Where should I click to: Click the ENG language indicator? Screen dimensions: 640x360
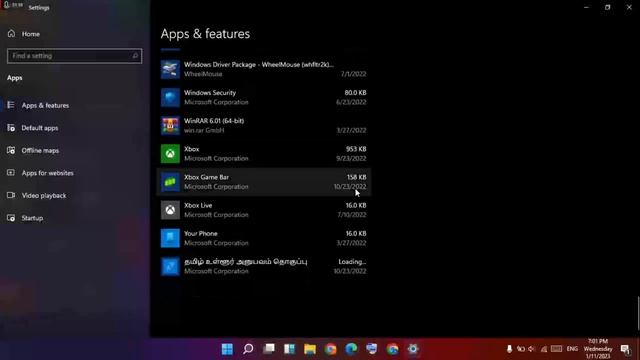click(572, 349)
